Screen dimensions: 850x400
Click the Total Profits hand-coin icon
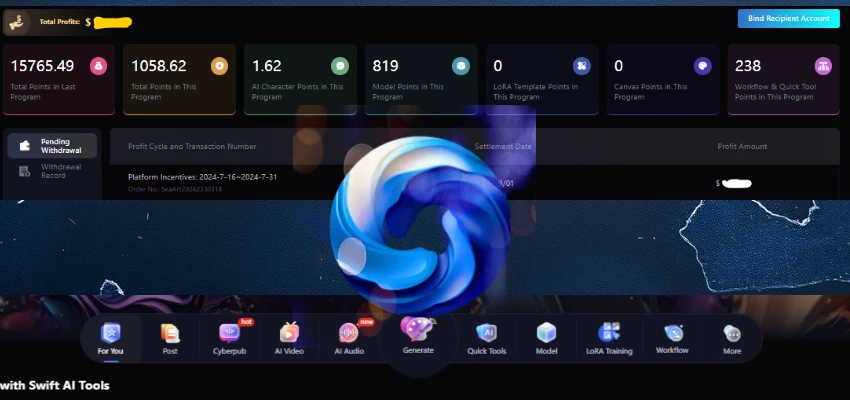click(x=19, y=22)
